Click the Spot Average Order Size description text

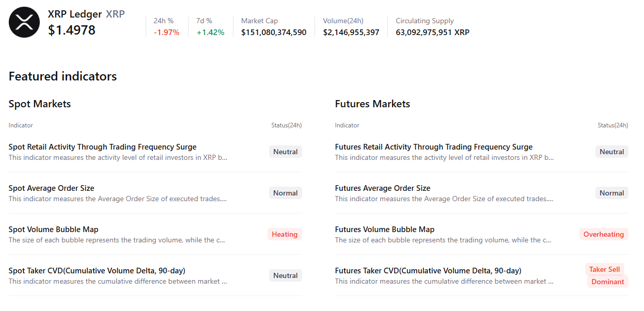coord(118,199)
